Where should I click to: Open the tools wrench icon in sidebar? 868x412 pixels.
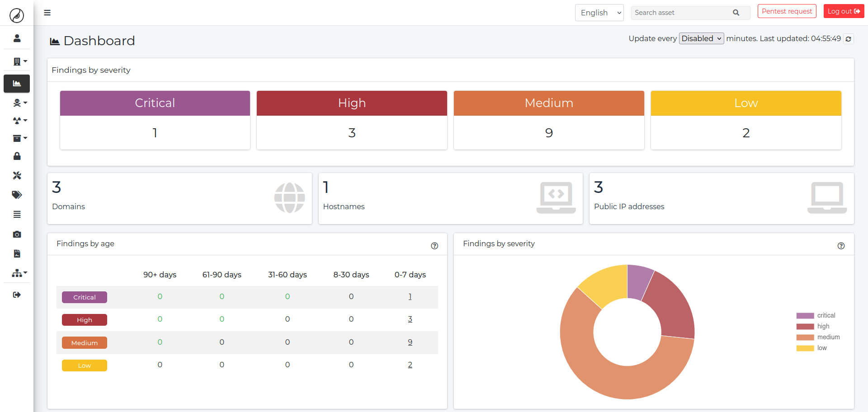coord(17,175)
